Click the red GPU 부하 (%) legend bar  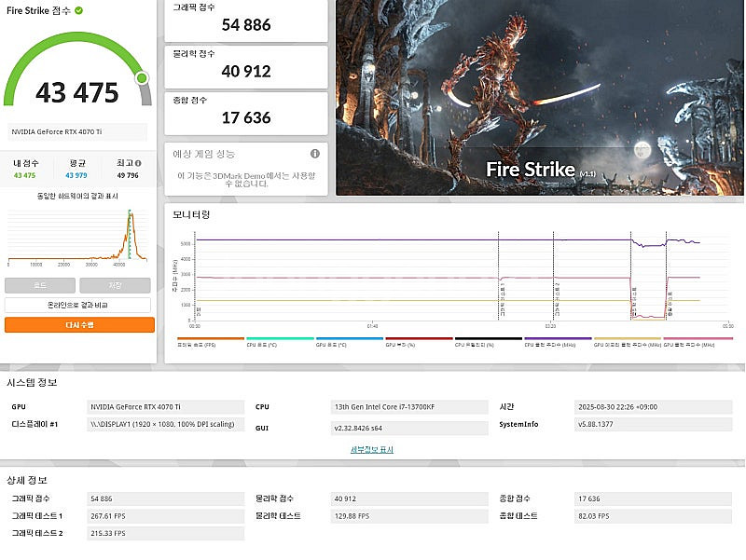coord(419,339)
